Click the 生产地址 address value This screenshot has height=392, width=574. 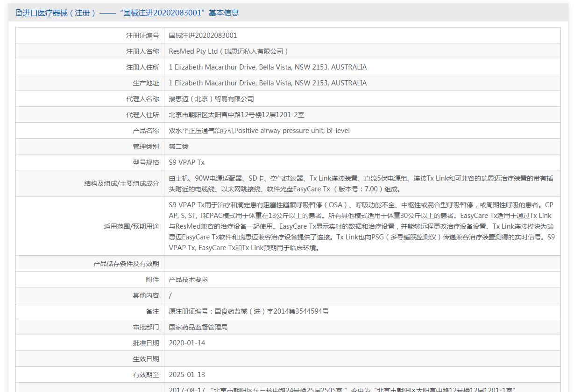click(268, 83)
